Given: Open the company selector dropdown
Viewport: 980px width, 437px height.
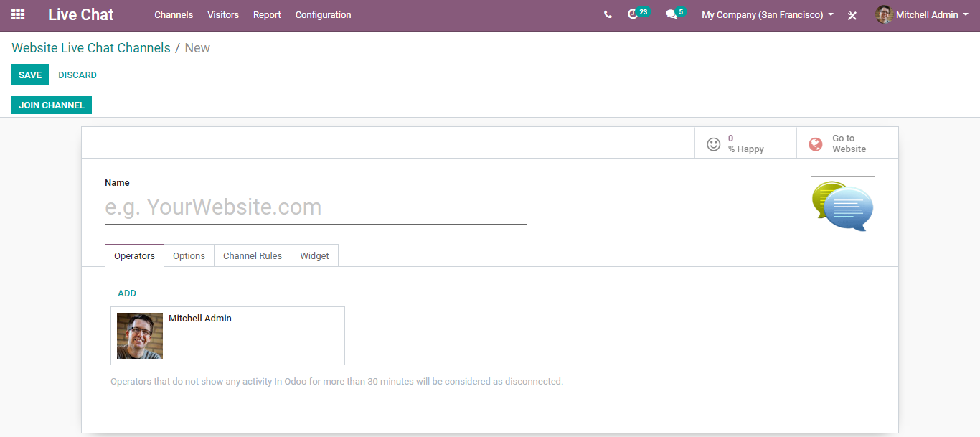Looking at the screenshot, I should pos(768,14).
